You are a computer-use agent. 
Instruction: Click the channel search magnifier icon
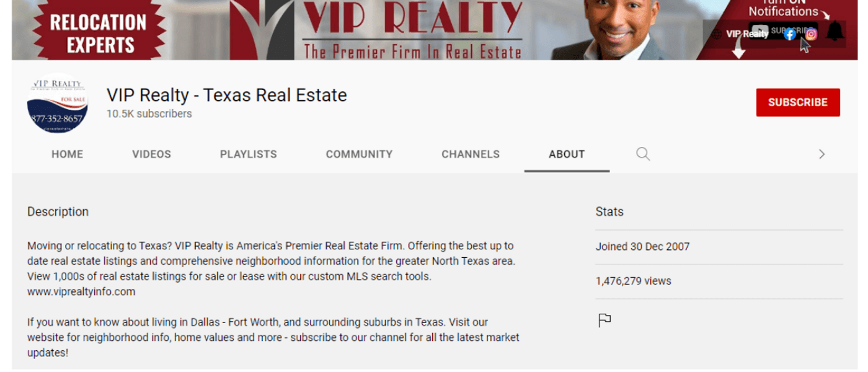(643, 154)
